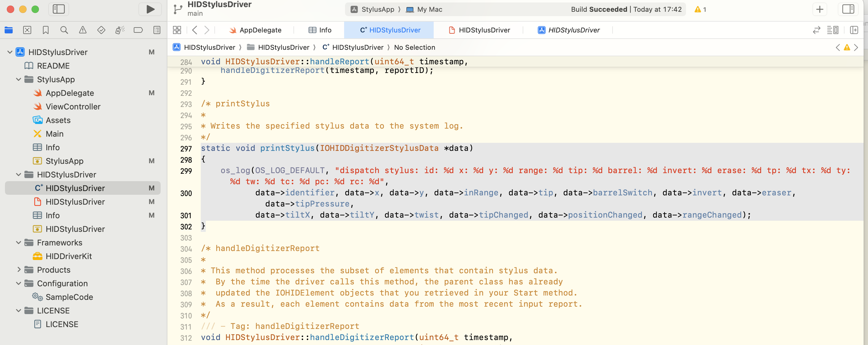Toggle the navigator sidebar visibility
The height and width of the screenshot is (345, 868).
[x=59, y=10]
